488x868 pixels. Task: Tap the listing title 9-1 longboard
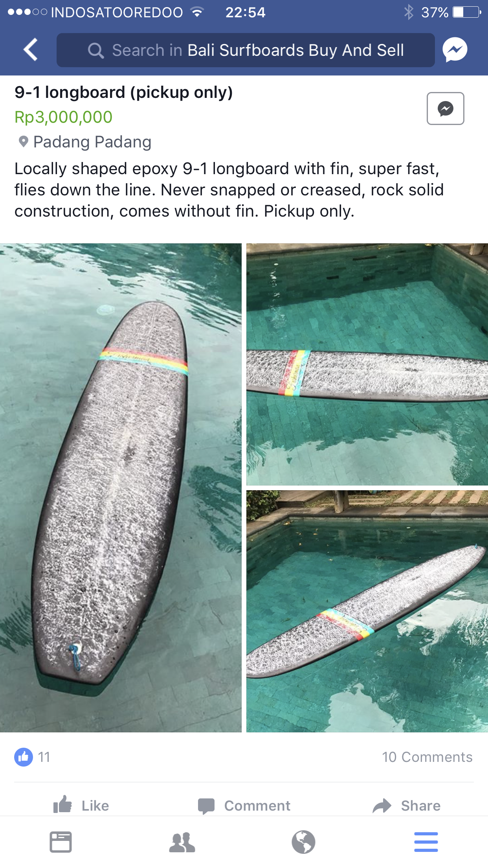click(x=123, y=92)
